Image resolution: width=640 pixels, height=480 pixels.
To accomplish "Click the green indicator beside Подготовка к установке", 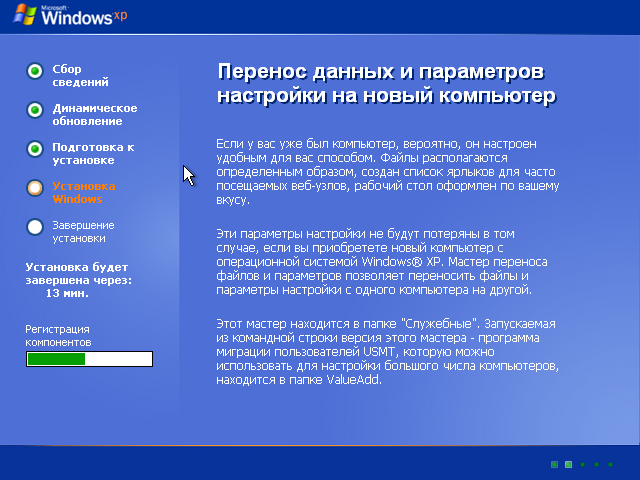I will click(x=35, y=149).
